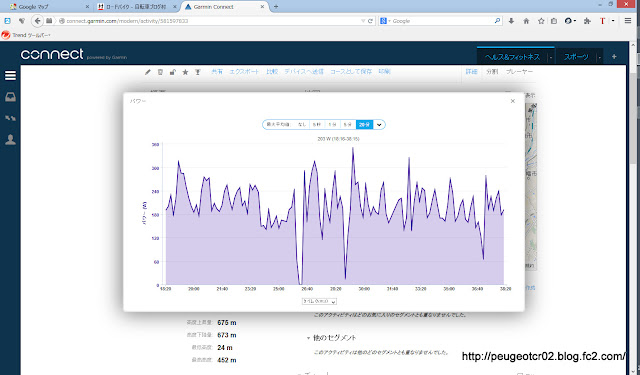Click the 比較 link
Image resolution: width=640 pixels, height=375 pixels.
[x=272, y=71]
